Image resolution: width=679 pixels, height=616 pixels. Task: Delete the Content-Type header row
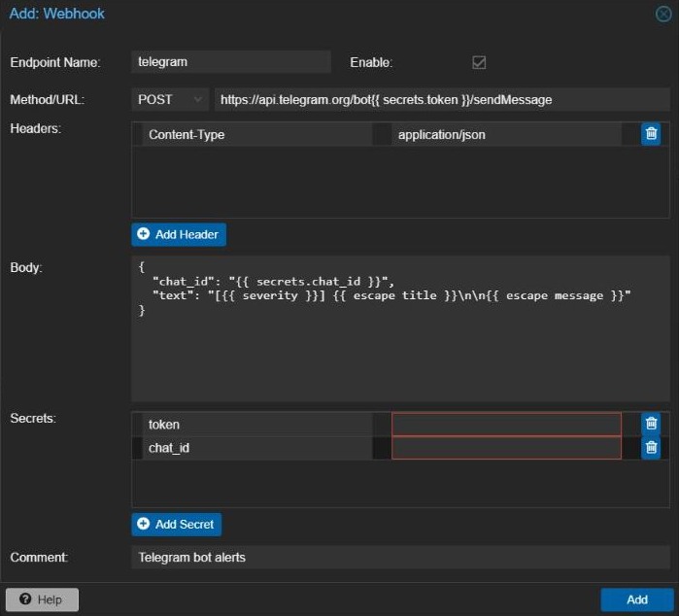(651, 134)
